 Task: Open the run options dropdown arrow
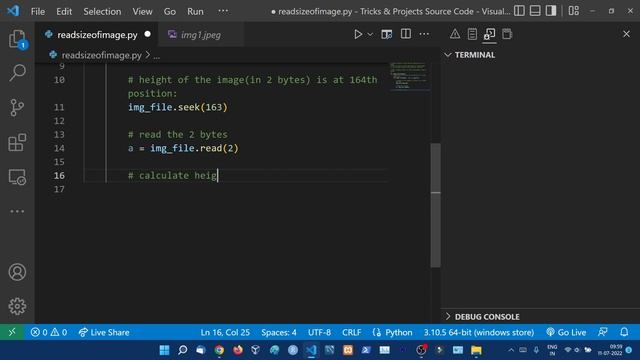click(370, 35)
